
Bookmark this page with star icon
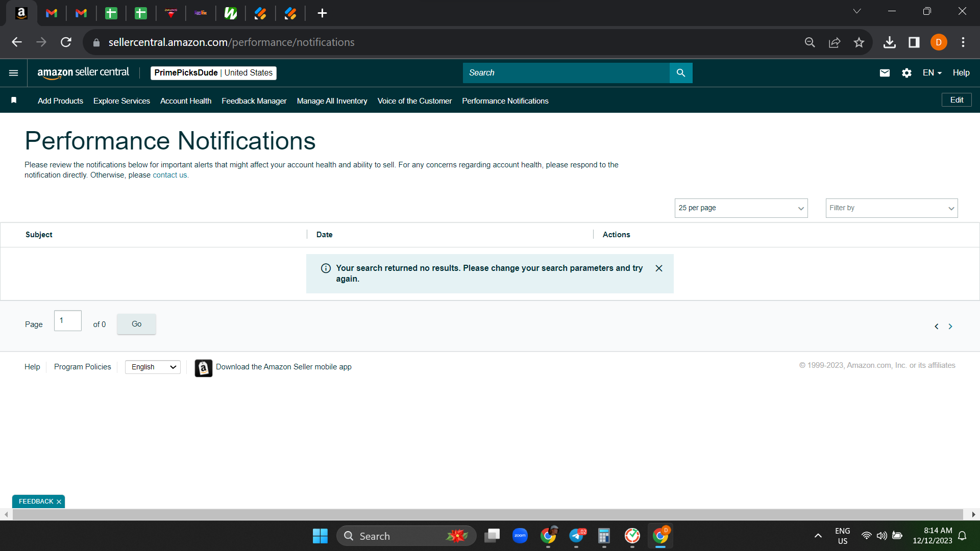pyautogui.click(x=859, y=42)
